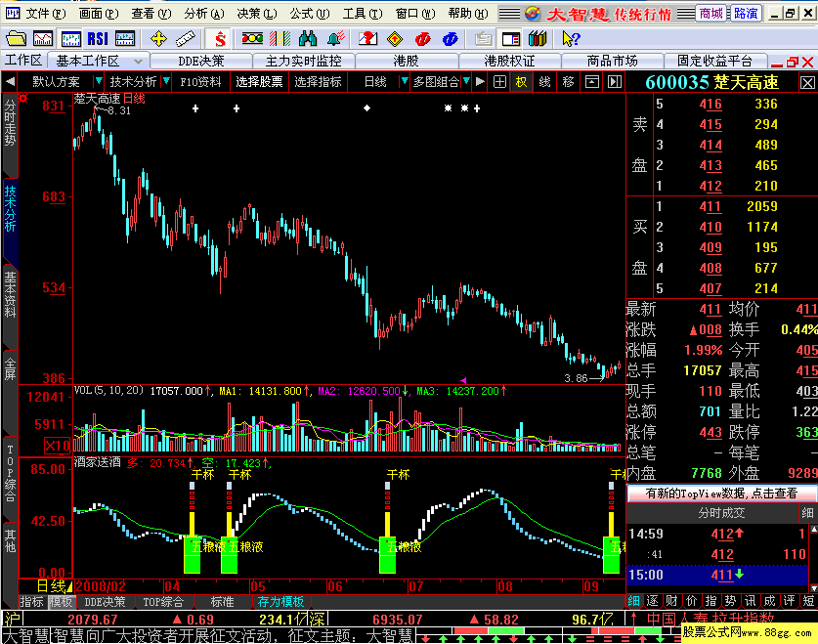This screenshot has width=818, height=644.
Task: Click the 存为模板 tab at chart bottom
Action: point(280,602)
